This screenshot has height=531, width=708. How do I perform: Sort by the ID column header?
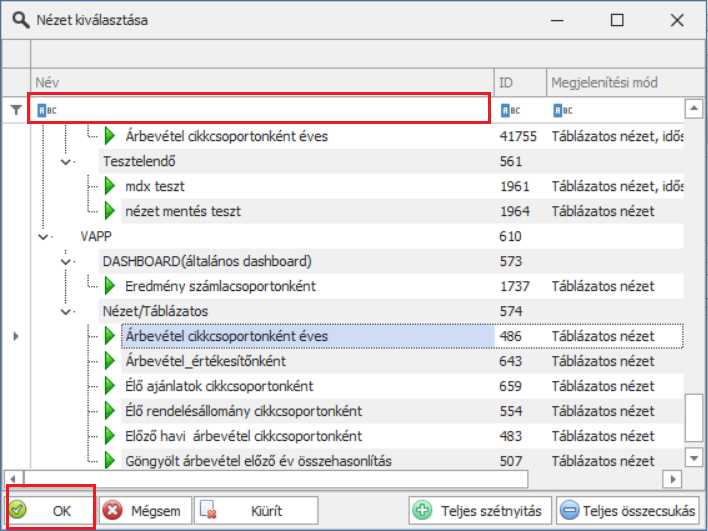[518, 82]
